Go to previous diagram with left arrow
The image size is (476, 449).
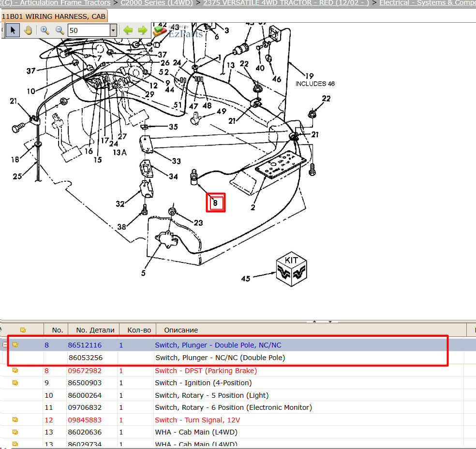[128, 30]
